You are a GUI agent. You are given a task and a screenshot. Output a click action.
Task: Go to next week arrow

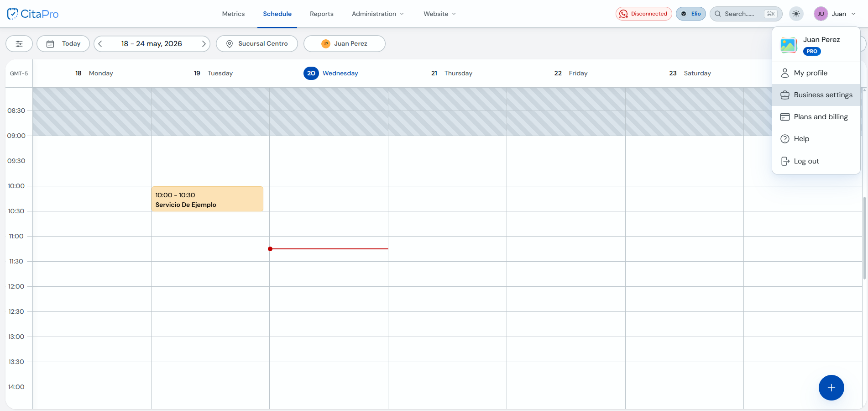[204, 44]
